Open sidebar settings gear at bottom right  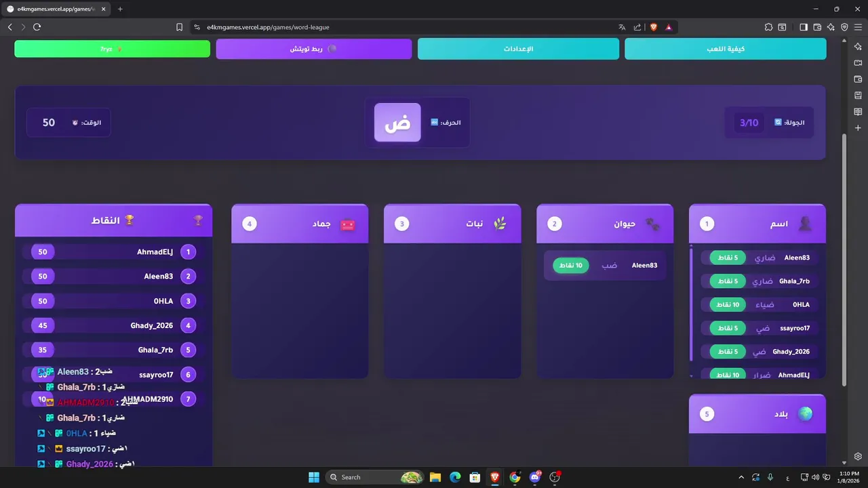(858, 456)
